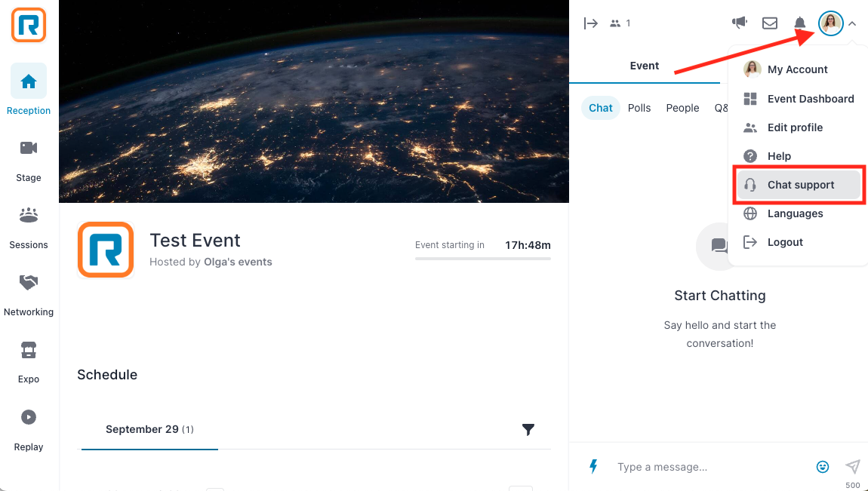Image resolution: width=868 pixels, height=491 pixels.
Task: Choose Edit profile in the menu
Action: click(799, 127)
